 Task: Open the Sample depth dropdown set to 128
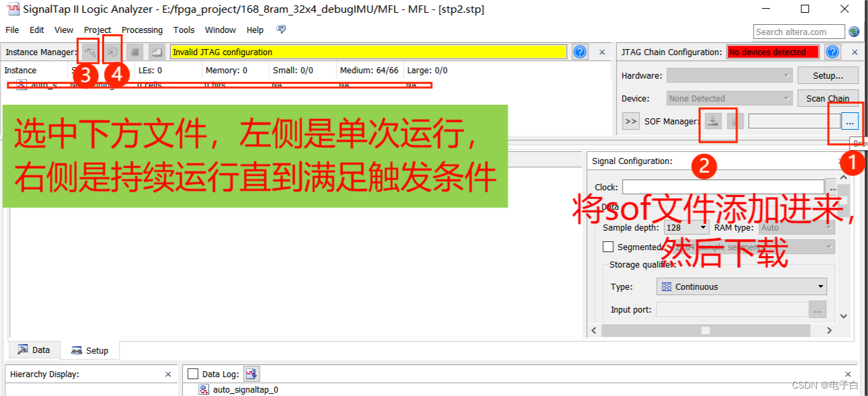686,228
